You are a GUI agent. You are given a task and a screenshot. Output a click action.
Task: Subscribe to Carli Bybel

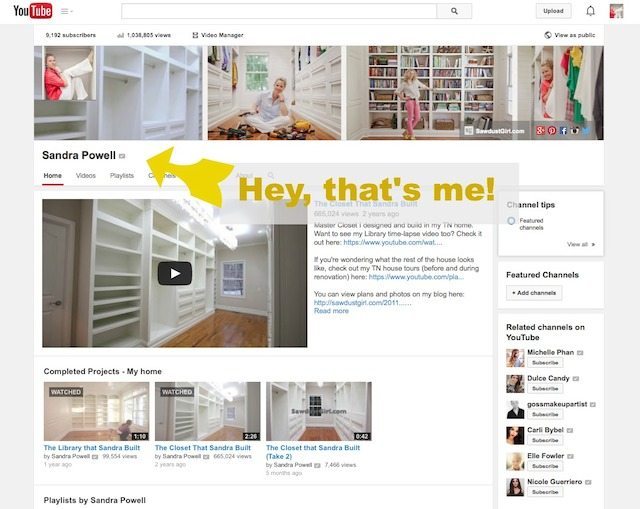point(545,440)
